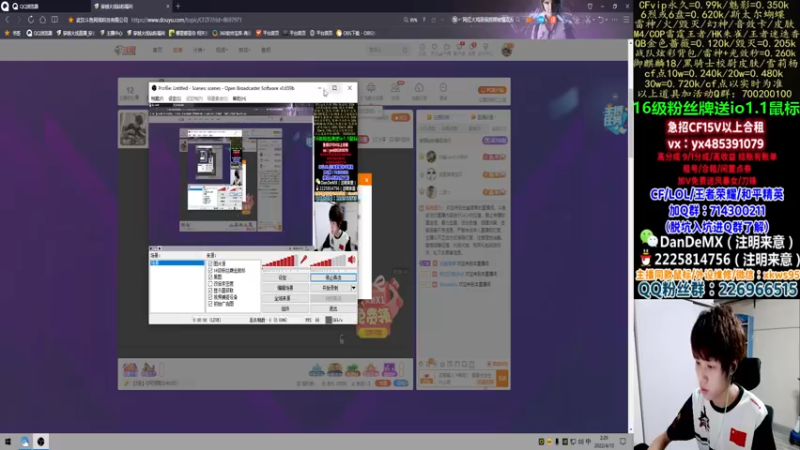Expand the 分类 dropdown in Douyu nav
Viewport: 800px width, 450px height.
pyautogui.click(x=199, y=50)
